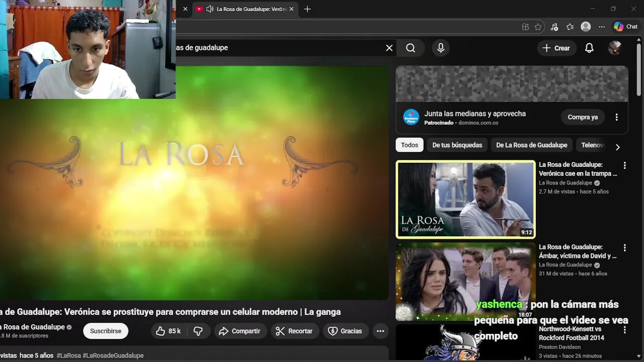Open options for the Northwood-Kensett video
This screenshot has width=644, height=362.
(x=624, y=330)
